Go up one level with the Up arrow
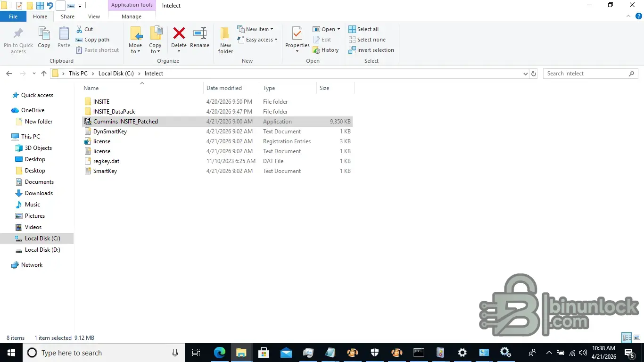644x362 pixels. [44, 74]
